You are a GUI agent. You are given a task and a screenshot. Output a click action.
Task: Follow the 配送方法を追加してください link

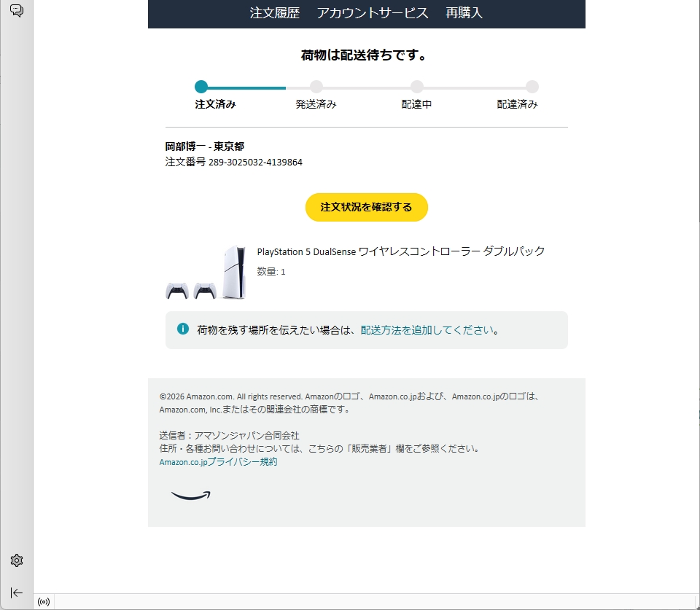427,329
